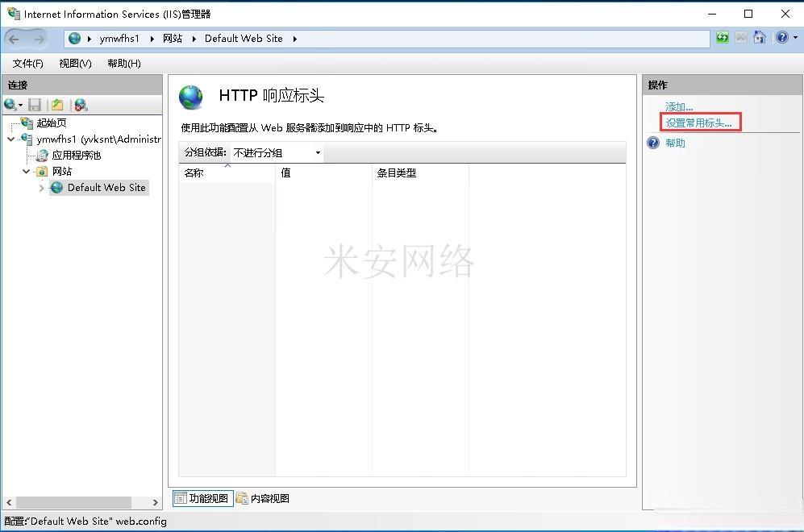This screenshot has height=532, width=804.
Task: Click the Forward navigation arrow
Action: pyautogui.click(x=39, y=39)
